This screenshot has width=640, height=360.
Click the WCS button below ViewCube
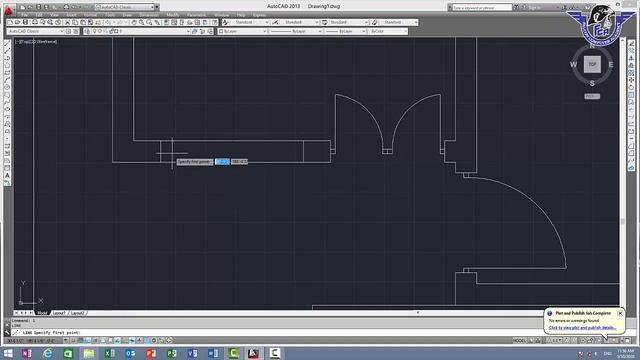[592, 96]
